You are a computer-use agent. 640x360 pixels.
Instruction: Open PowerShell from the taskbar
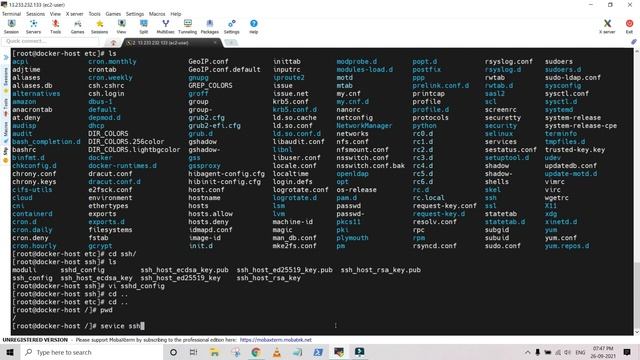318,352
